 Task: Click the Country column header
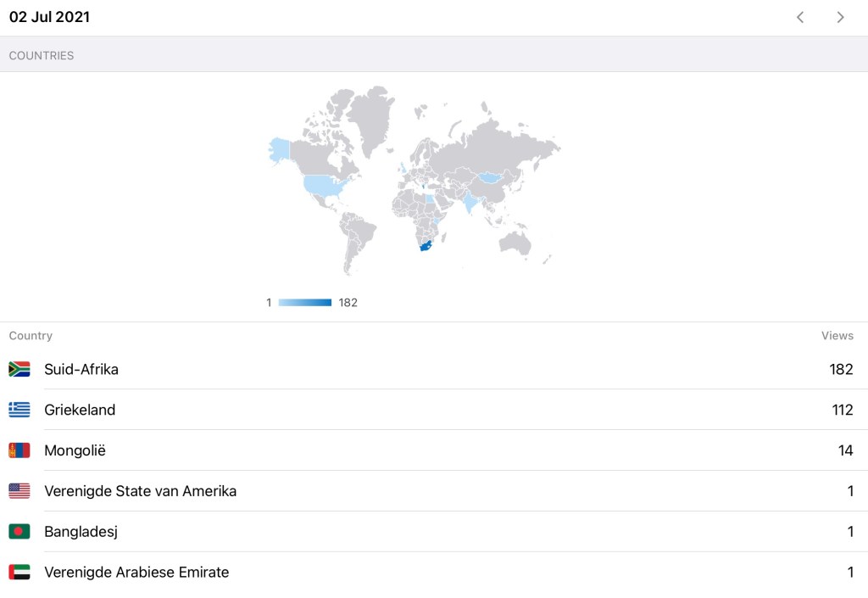[x=31, y=336]
